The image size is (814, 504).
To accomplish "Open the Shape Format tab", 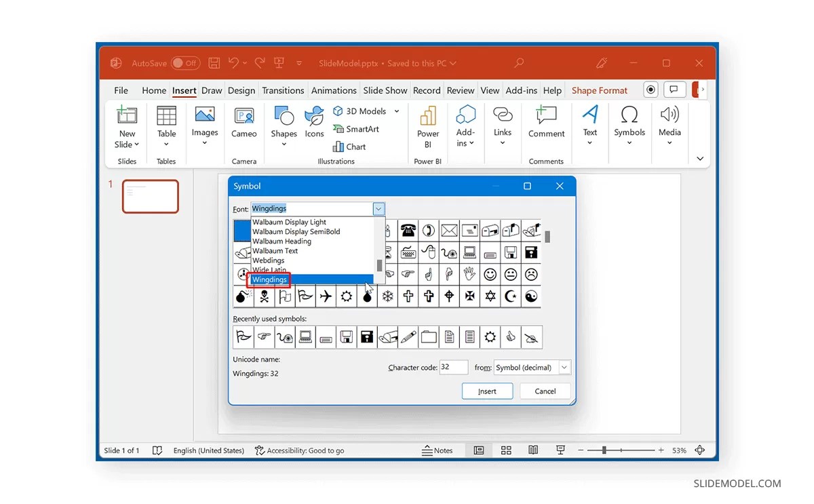I will [599, 90].
